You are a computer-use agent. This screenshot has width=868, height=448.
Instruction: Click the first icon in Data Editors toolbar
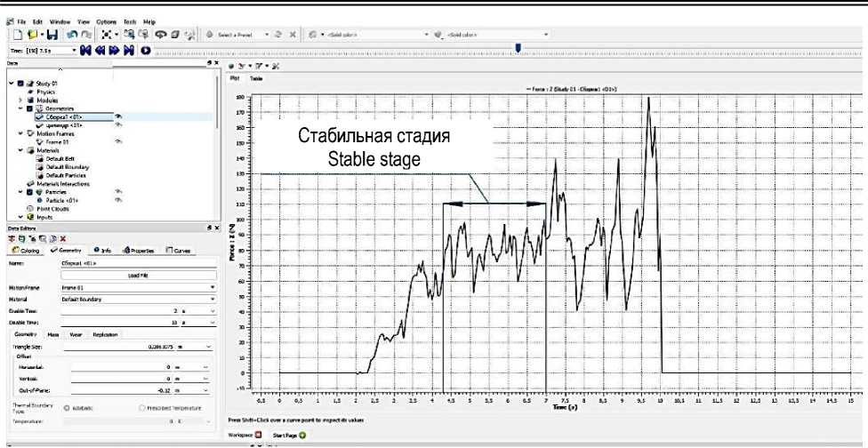click(11, 239)
